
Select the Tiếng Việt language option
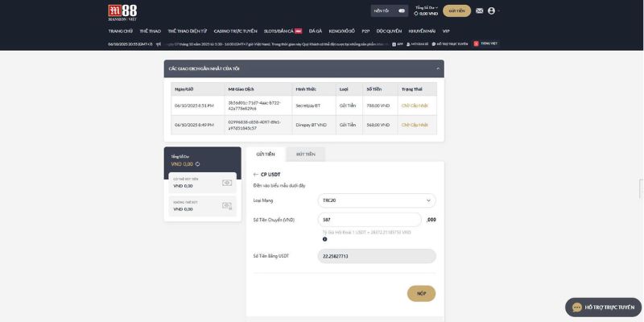pos(487,43)
